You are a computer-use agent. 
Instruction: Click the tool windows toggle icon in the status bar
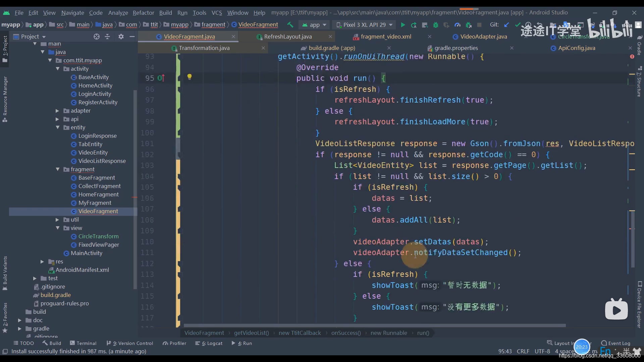(x=5, y=351)
